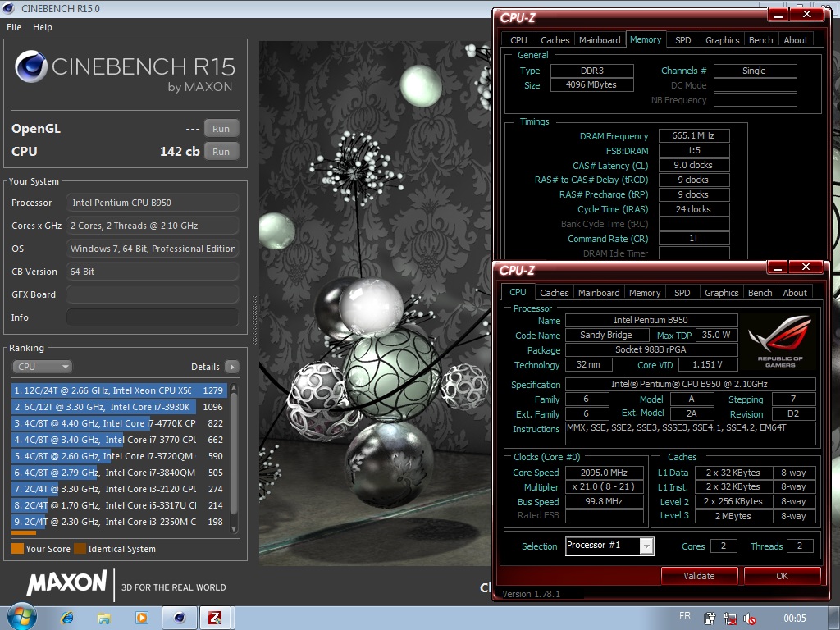The image size is (840, 630).
Task: Click the GFX Board field
Action: 152,294
